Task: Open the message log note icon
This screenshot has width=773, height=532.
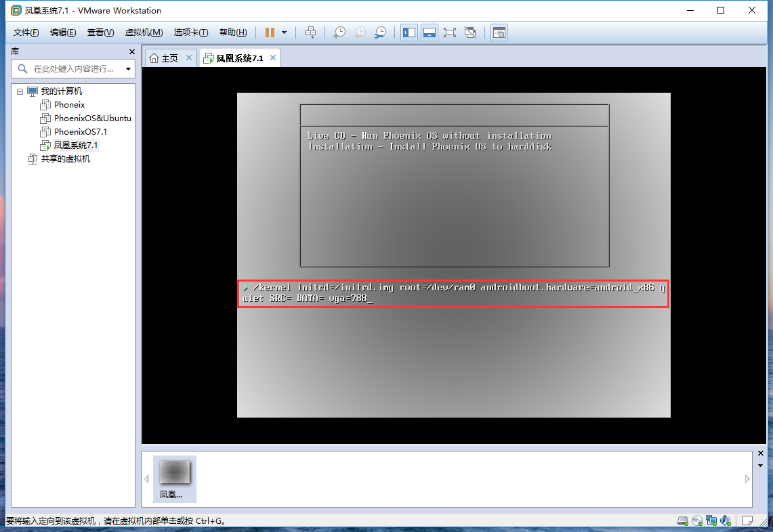Action: 747,520
